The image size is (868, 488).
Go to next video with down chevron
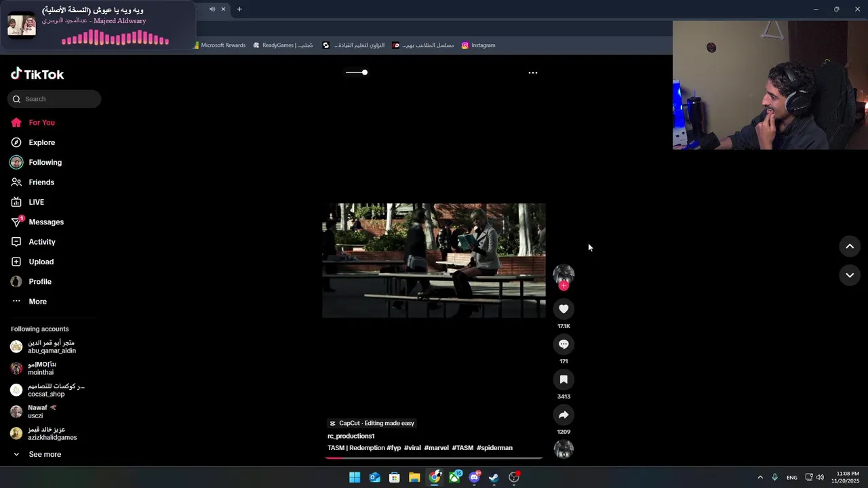click(850, 275)
